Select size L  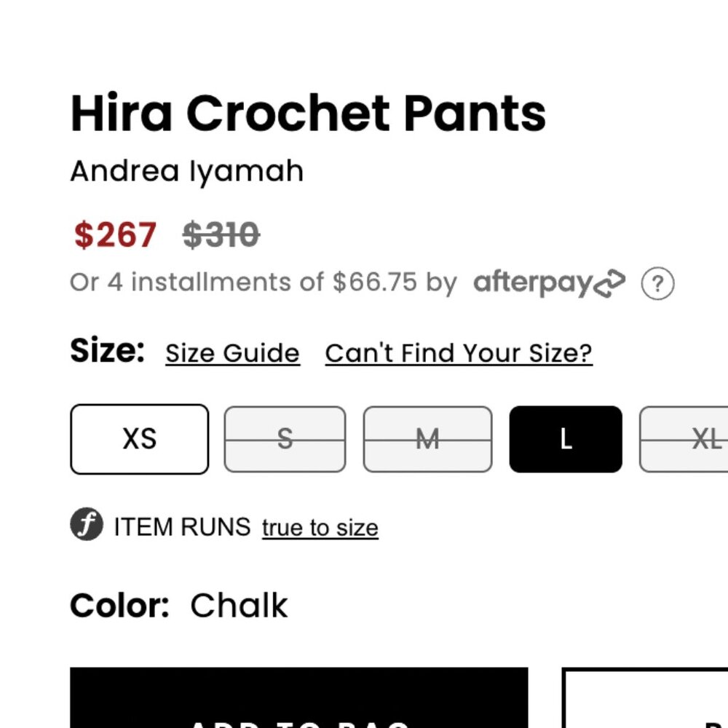point(566,439)
